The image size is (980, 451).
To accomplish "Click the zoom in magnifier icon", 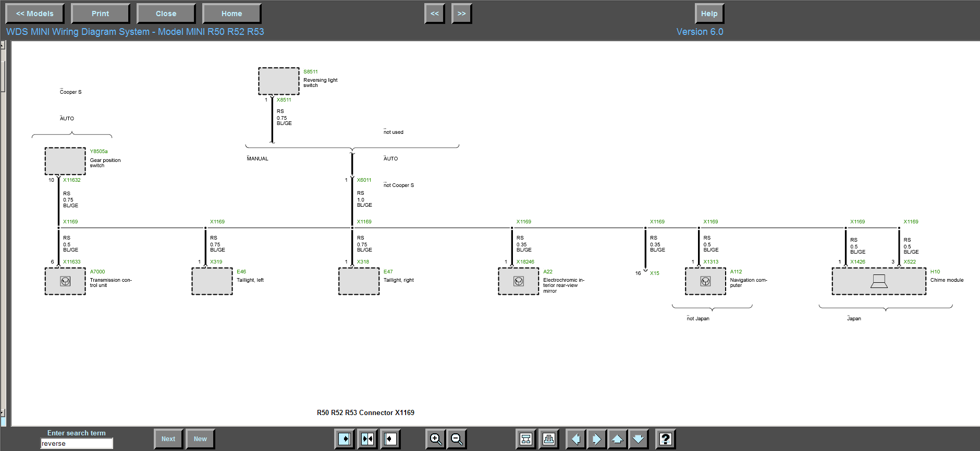I will coord(435,439).
